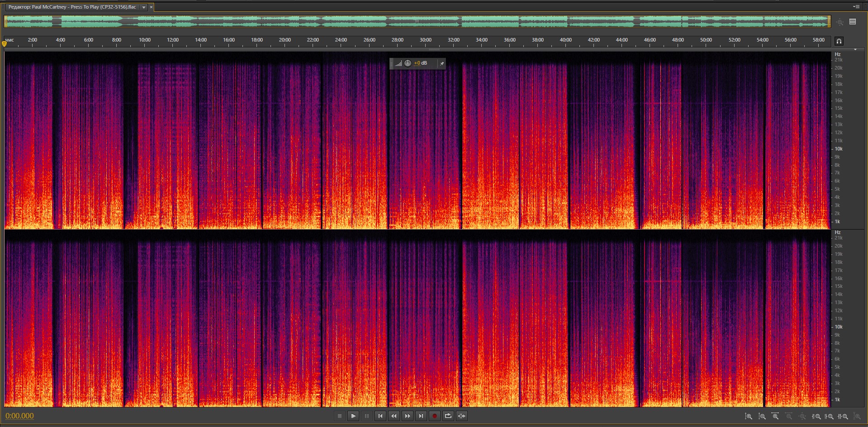Click Zoom In Time icon
868x427 pixels.
point(775,416)
